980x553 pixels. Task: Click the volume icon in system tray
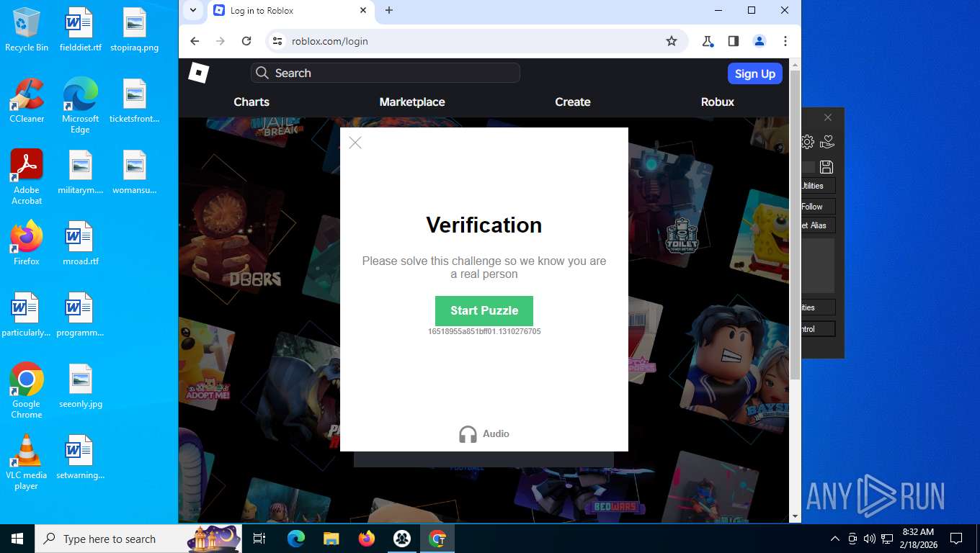pyautogui.click(x=869, y=539)
